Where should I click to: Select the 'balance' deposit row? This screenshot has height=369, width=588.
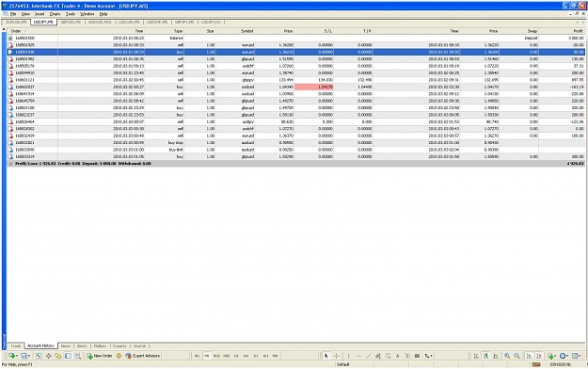tap(295, 38)
